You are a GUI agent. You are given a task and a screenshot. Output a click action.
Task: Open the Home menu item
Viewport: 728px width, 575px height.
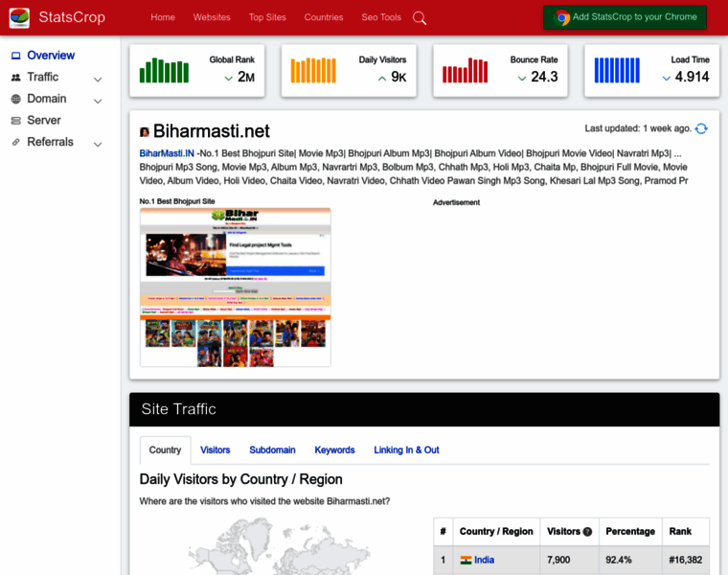163,17
